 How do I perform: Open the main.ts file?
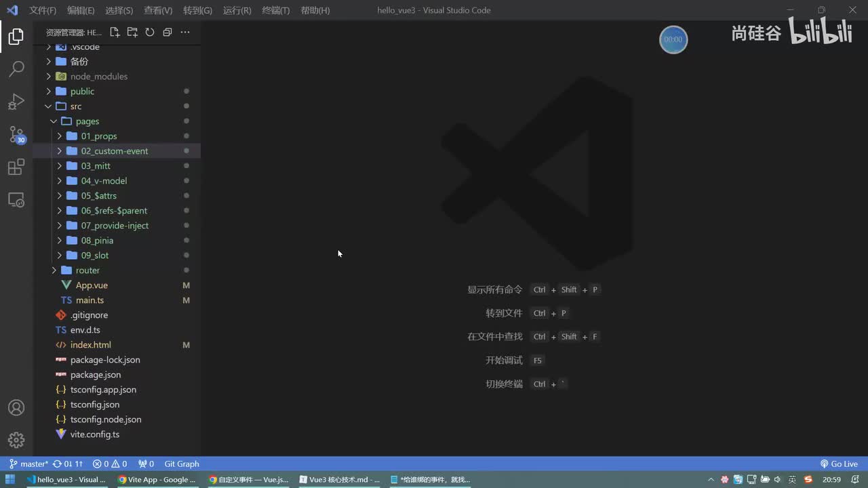tap(117, 300)
